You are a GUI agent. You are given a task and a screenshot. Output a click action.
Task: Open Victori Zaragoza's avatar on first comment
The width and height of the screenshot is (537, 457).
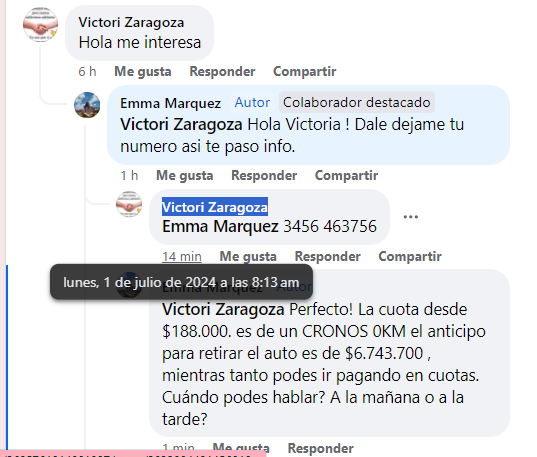[x=40, y=24]
